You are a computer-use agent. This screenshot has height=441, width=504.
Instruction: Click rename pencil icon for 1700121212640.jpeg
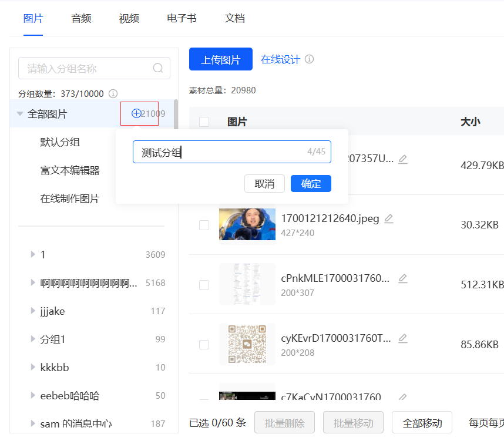pyautogui.click(x=389, y=218)
